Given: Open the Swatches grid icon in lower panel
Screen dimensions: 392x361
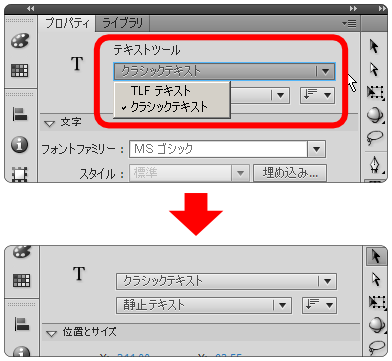Looking at the screenshot, I should point(21,280).
